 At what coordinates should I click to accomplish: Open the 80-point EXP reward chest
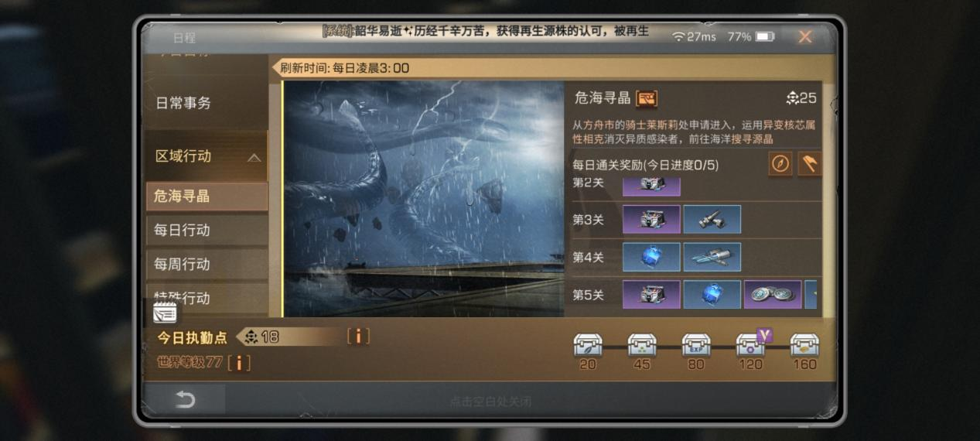click(696, 345)
